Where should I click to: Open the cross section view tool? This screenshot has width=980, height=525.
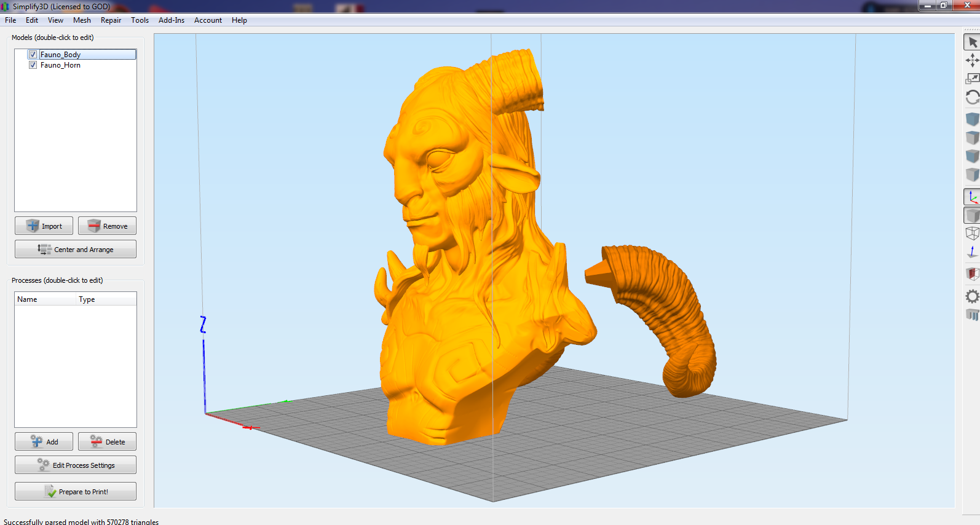click(x=972, y=274)
